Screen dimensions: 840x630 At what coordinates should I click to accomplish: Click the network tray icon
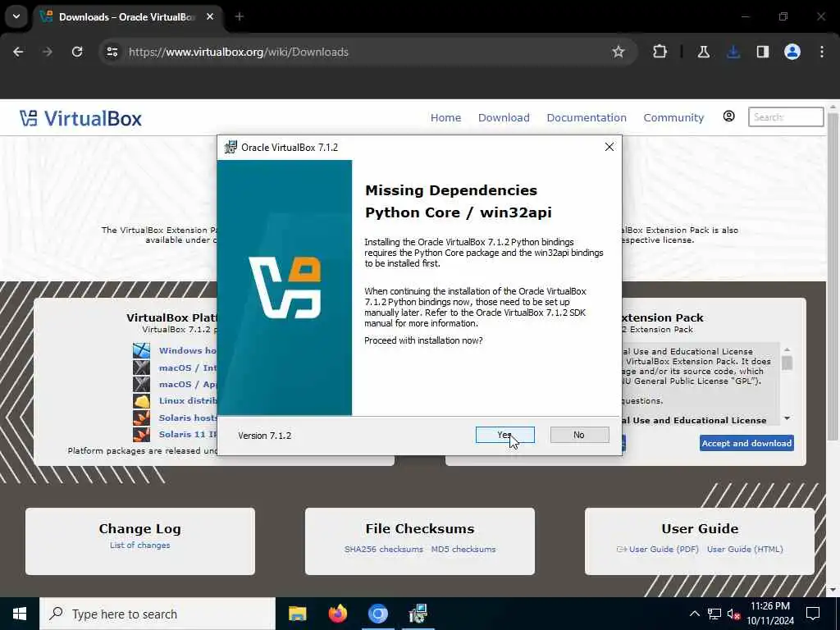click(714, 614)
